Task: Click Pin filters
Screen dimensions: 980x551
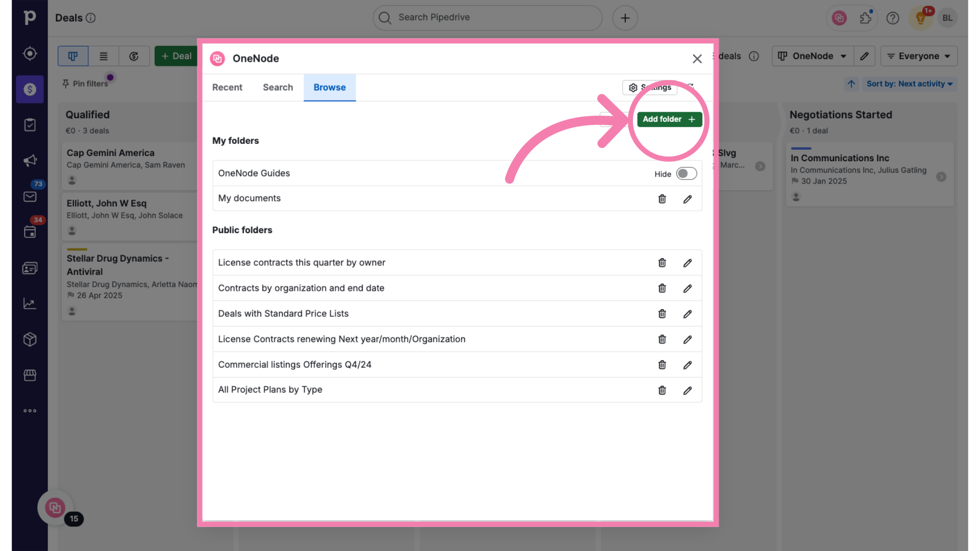Action: click(x=85, y=84)
